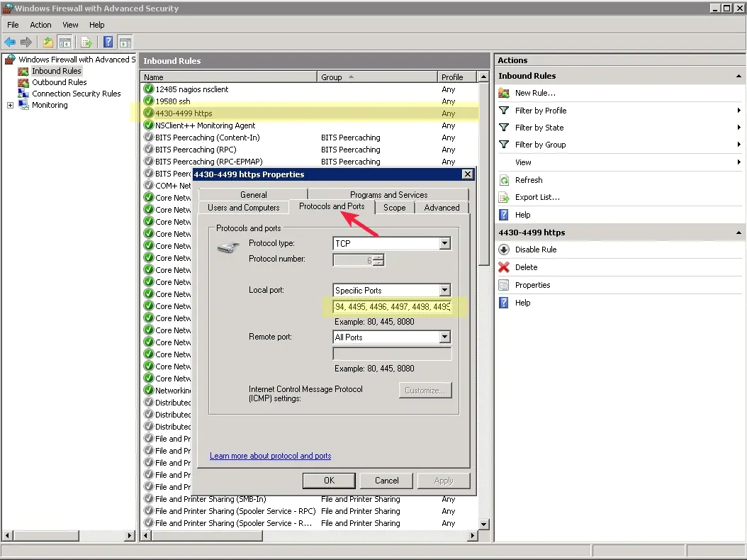Image resolution: width=747 pixels, height=560 pixels.
Task: Click the Disable Rule icon
Action: [x=504, y=250]
